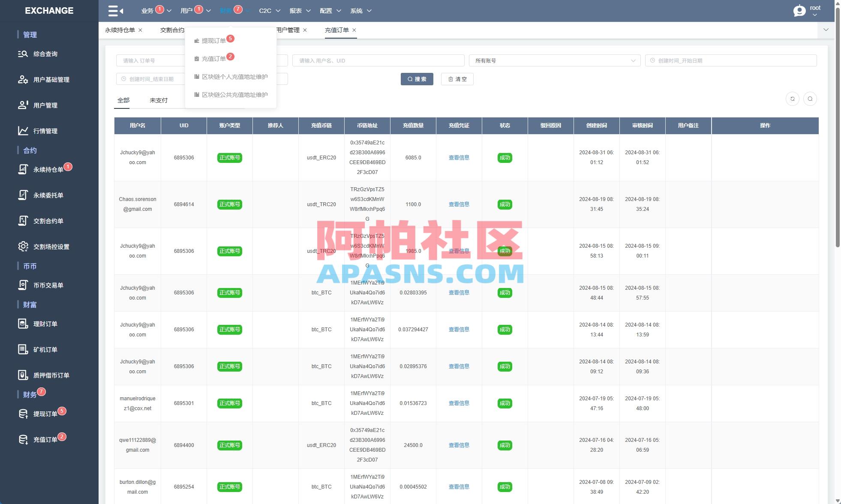
Task: Click the 矿机订单 sidebar icon
Action: [23, 349]
